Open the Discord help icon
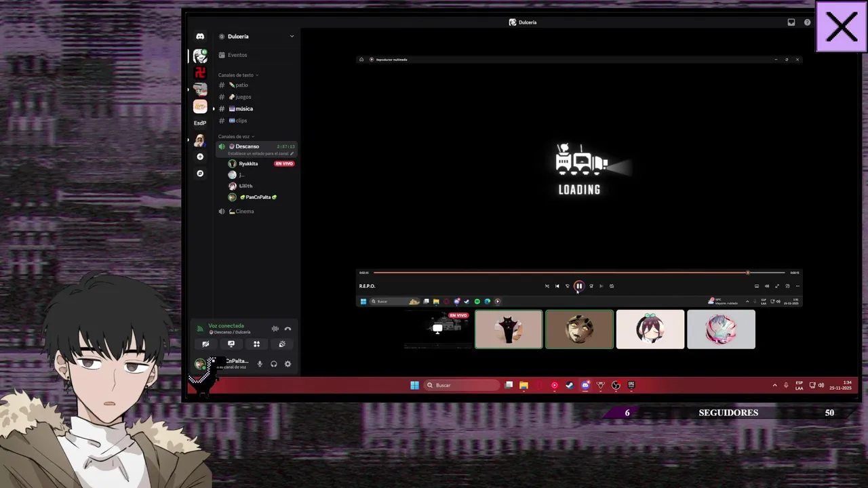 tap(807, 22)
